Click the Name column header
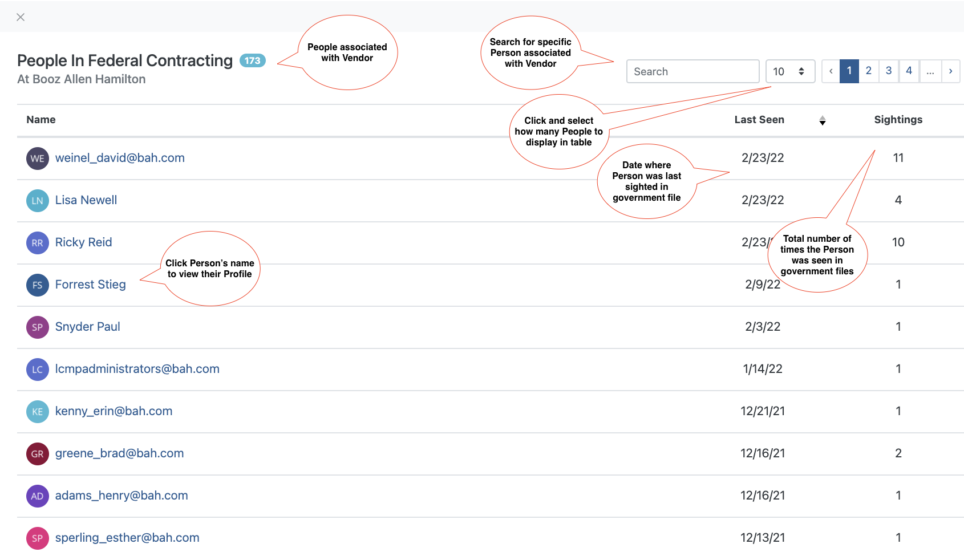 coord(41,120)
